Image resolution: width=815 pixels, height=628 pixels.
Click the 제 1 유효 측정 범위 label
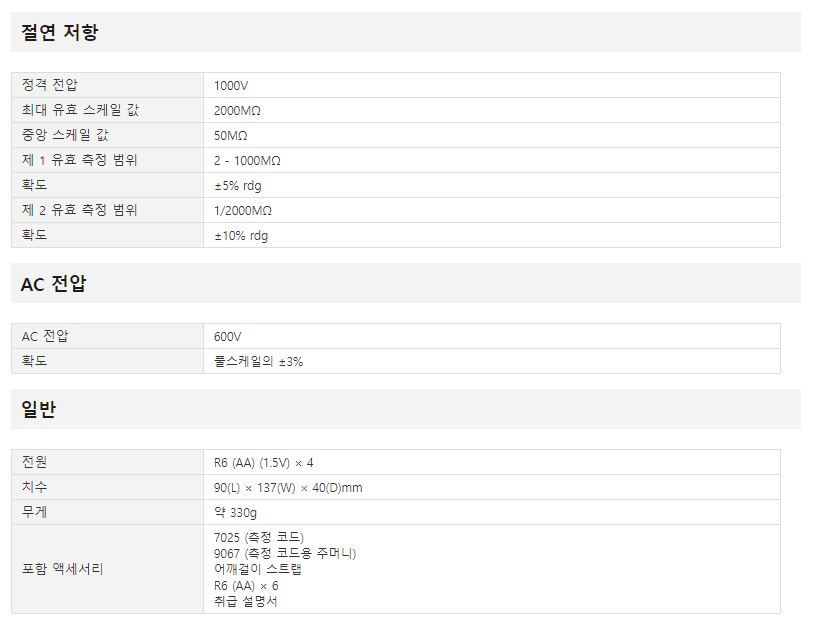[x=80, y=160]
